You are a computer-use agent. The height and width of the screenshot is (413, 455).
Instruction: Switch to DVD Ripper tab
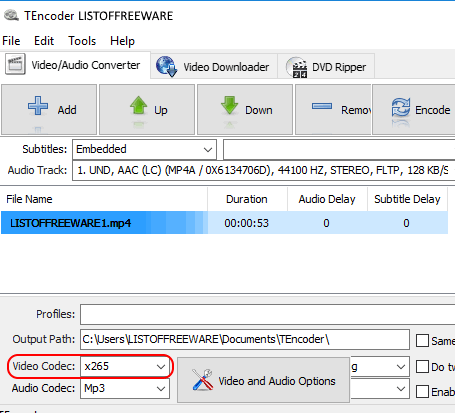(x=326, y=66)
